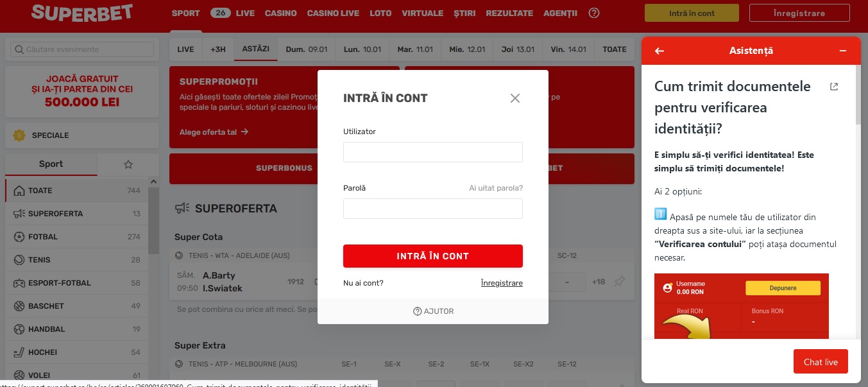Open the Superbonus banner
The width and height of the screenshot is (868, 387).
(x=284, y=168)
